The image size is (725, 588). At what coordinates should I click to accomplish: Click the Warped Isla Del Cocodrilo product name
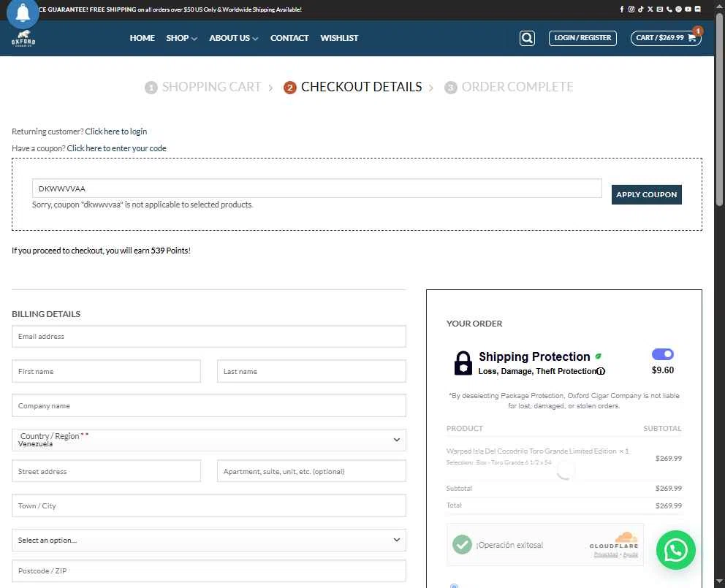click(531, 451)
